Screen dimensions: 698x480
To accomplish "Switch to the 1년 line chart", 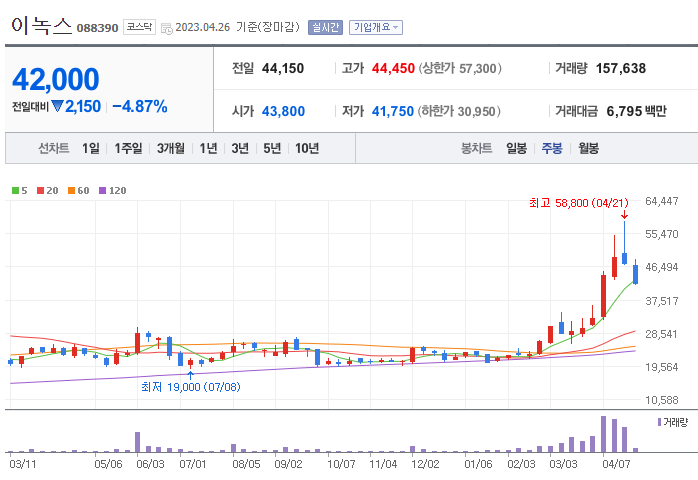I will 208,148.
